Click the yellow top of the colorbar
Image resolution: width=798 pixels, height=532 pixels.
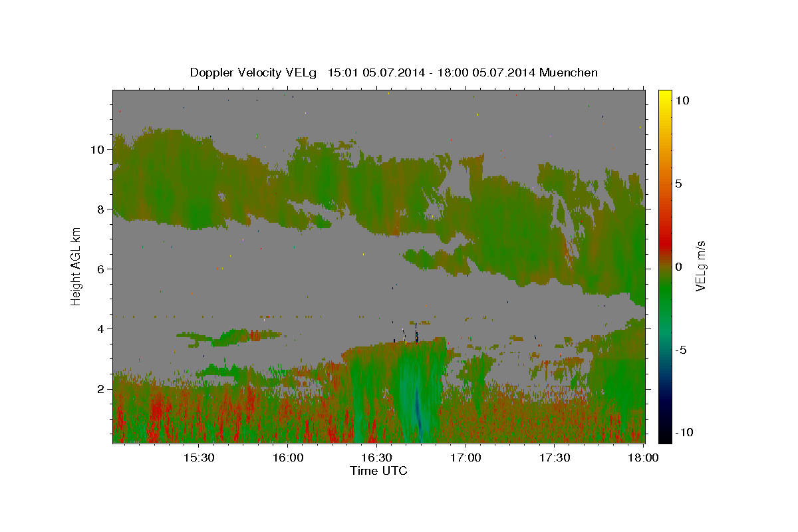point(664,94)
